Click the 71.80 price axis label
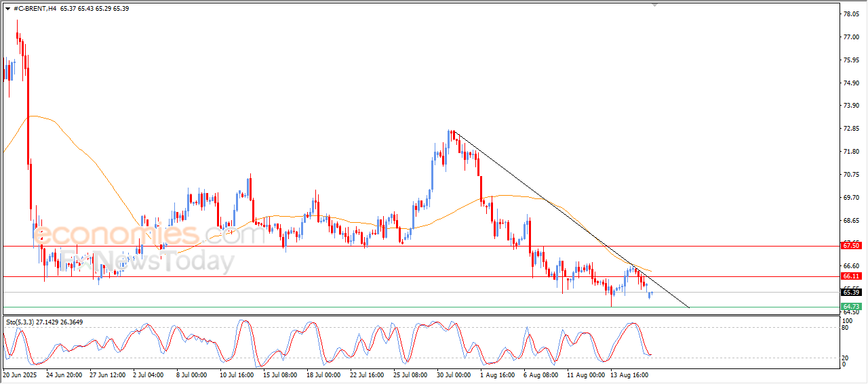868x384 pixels. pos(850,151)
